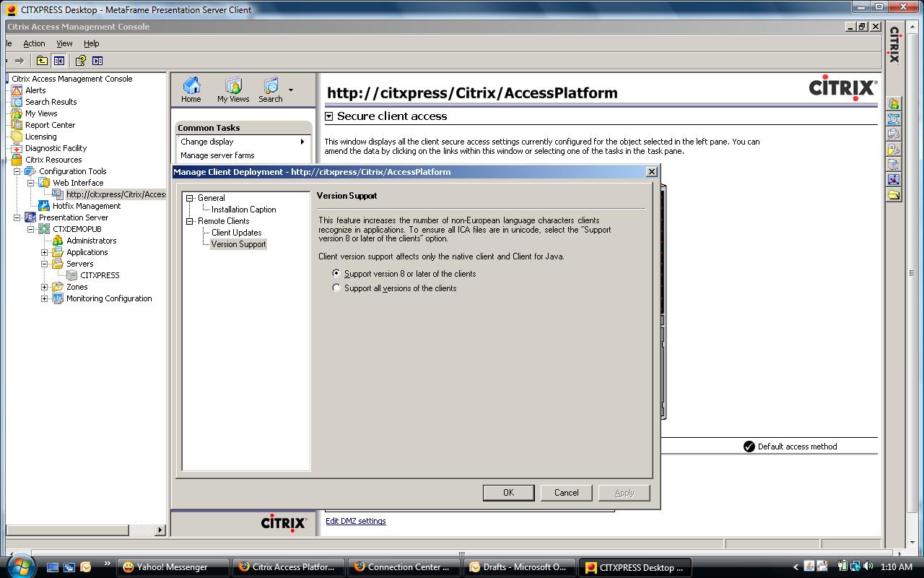This screenshot has width=924, height=578.
Task: Click the Cancel button
Action: [x=566, y=492]
